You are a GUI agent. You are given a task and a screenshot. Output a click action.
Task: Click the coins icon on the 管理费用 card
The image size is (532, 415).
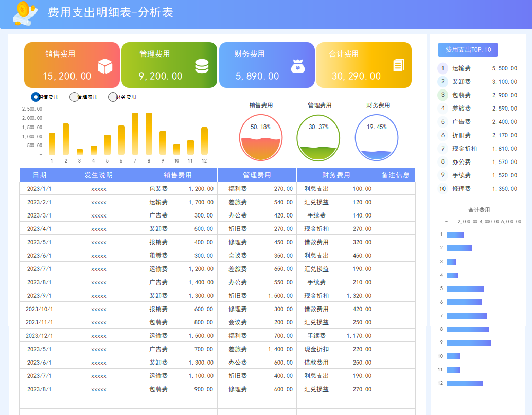coord(202,65)
